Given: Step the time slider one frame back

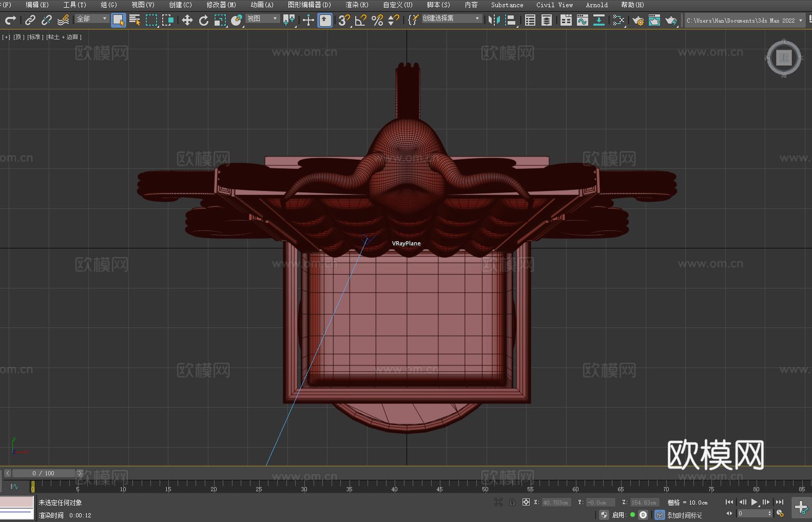Looking at the screenshot, I should click(7, 473).
